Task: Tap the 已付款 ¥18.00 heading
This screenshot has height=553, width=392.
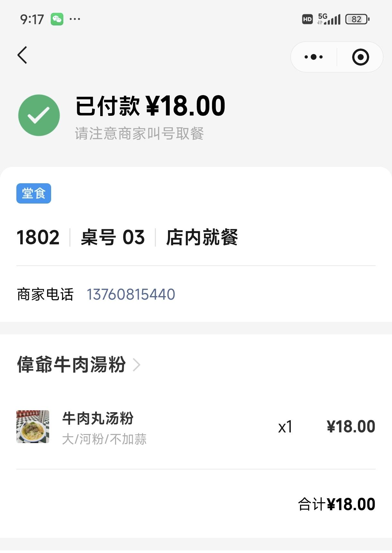Action: [x=150, y=106]
